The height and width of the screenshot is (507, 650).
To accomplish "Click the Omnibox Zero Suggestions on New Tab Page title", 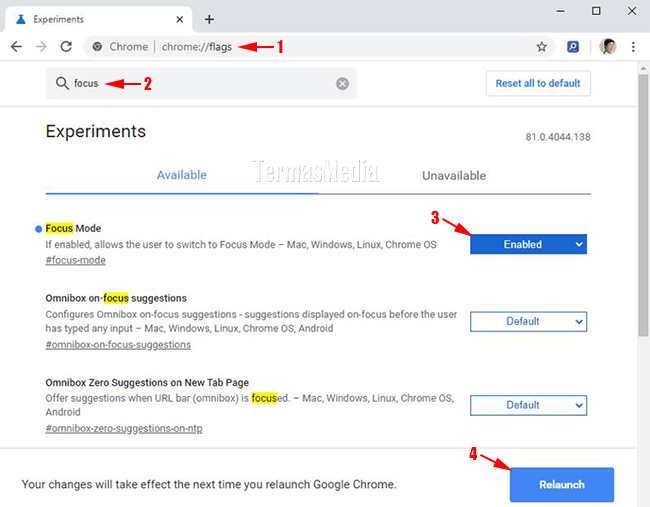I will (147, 382).
